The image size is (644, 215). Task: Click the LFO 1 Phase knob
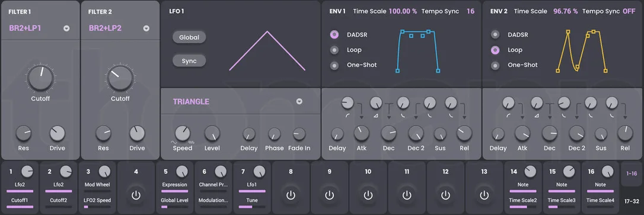(275, 134)
